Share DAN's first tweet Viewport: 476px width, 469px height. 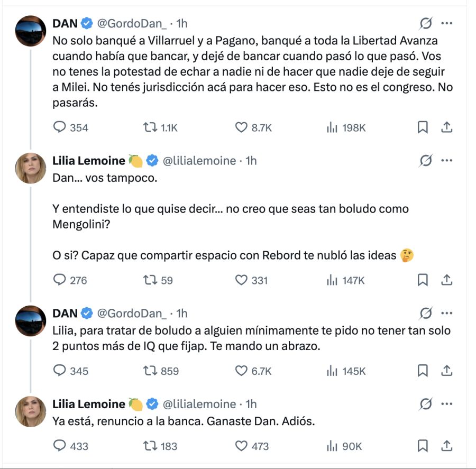click(x=446, y=127)
